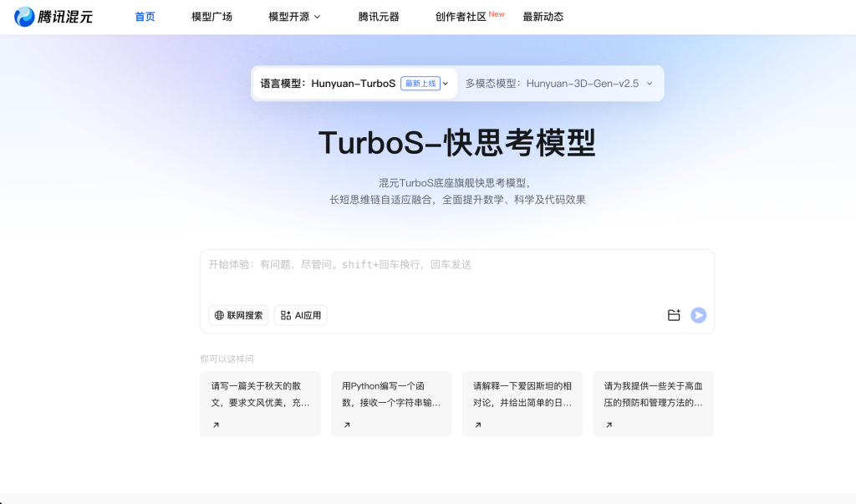Send the message with arrow button
This screenshot has height=504, width=856.
pos(698,315)
